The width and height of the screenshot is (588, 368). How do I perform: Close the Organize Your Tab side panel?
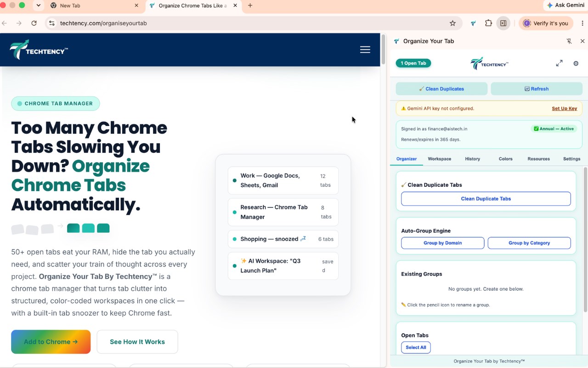[582, 41]
